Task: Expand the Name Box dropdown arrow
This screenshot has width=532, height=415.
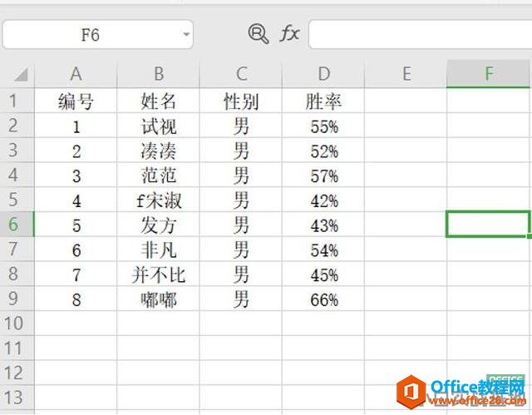Action: tap(186, 34)
